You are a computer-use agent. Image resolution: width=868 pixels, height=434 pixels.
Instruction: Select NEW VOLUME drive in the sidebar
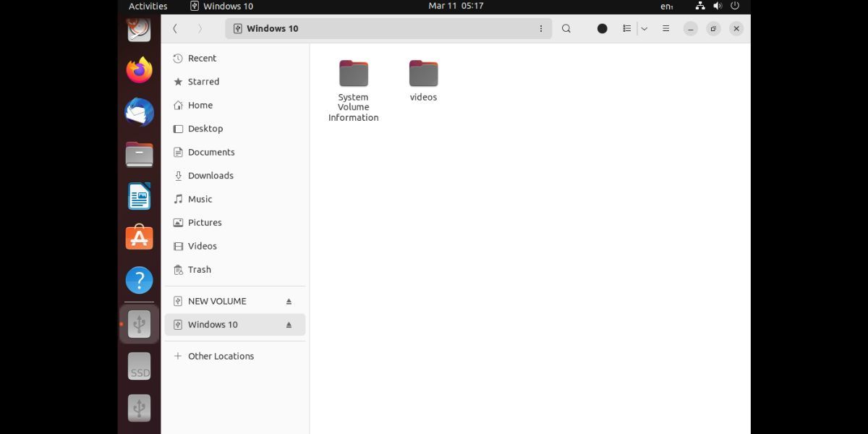click(235, 301)
